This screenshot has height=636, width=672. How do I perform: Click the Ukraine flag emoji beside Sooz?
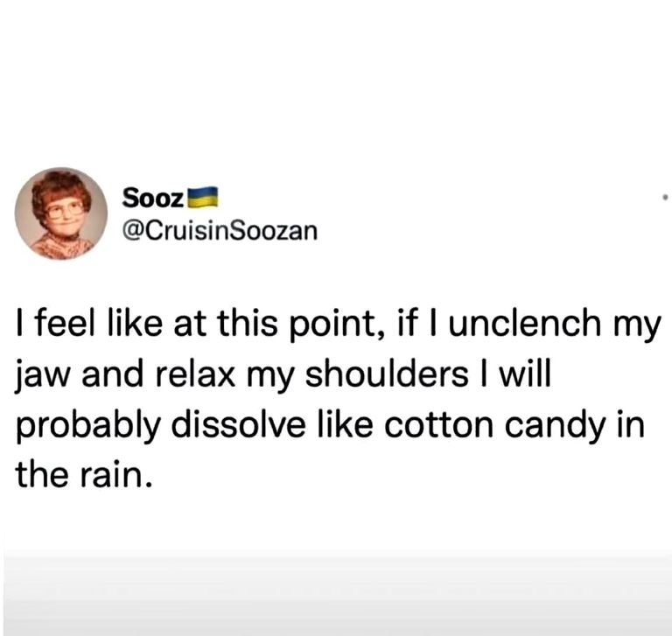click(x=202, y=197)
